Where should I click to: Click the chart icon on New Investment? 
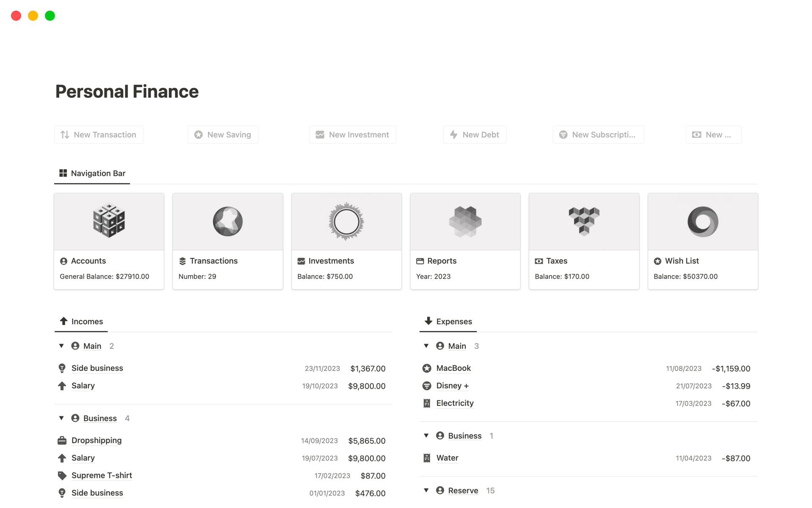coord(320,135)
